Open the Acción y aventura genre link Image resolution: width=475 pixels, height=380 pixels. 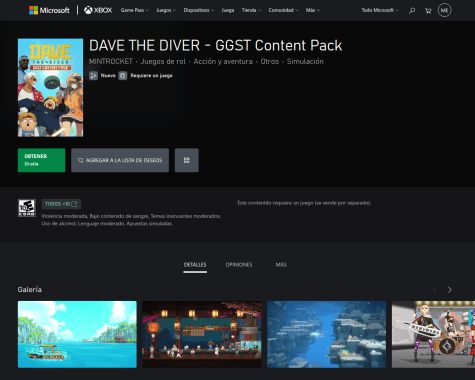223,61
